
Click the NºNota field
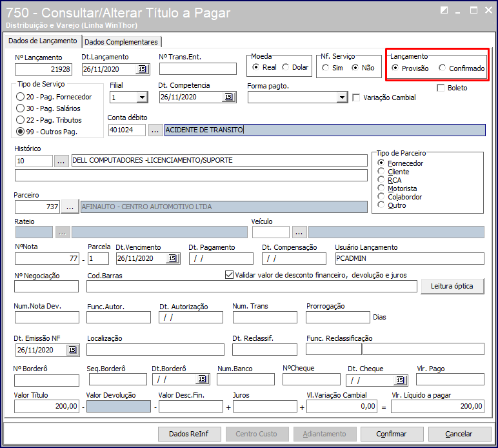pyautogui.click(x=47, y=259)
